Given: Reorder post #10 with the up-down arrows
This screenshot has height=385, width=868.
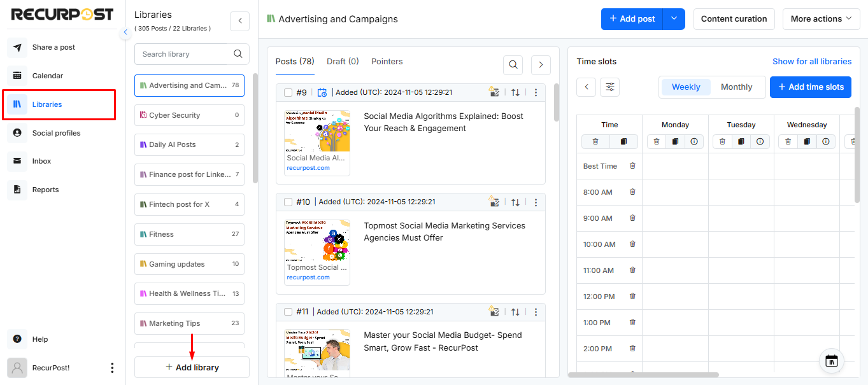Looking at the screenshot, I should point(515,202).
